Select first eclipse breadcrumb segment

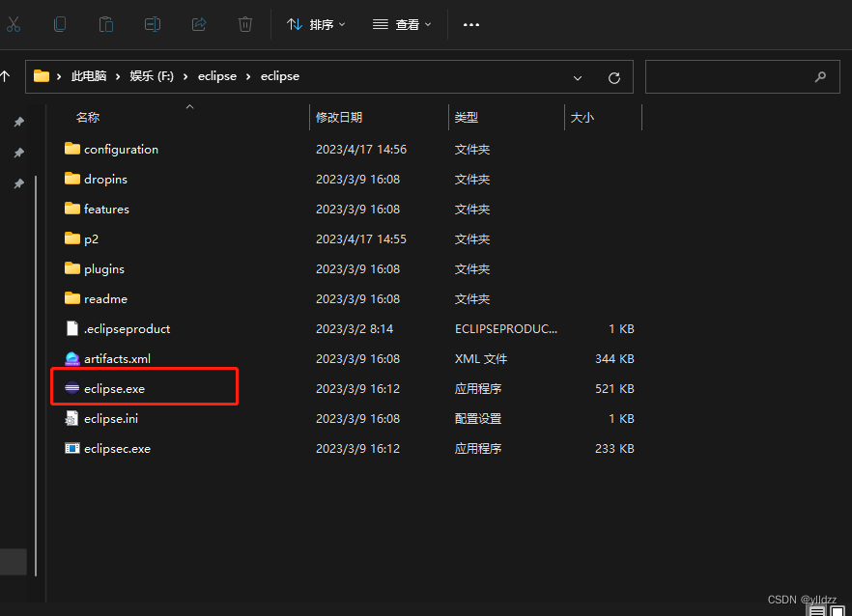tap(217, 76)
